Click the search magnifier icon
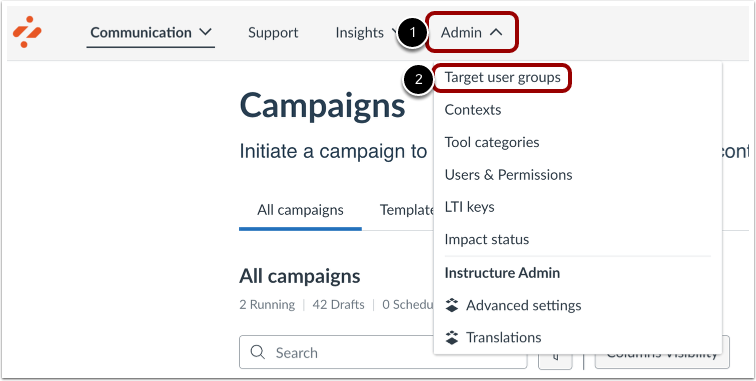Screen dimensions: 756x381 pos(258,353)
